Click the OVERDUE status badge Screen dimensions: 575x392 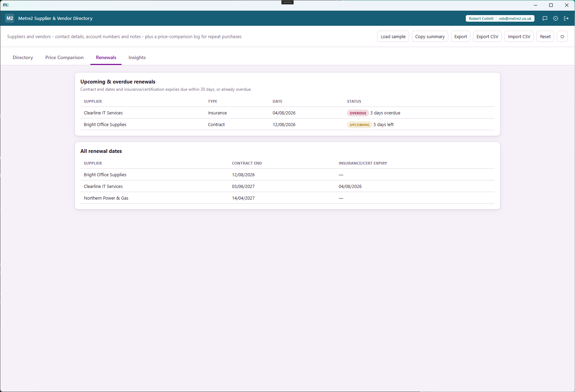(358, 113)
